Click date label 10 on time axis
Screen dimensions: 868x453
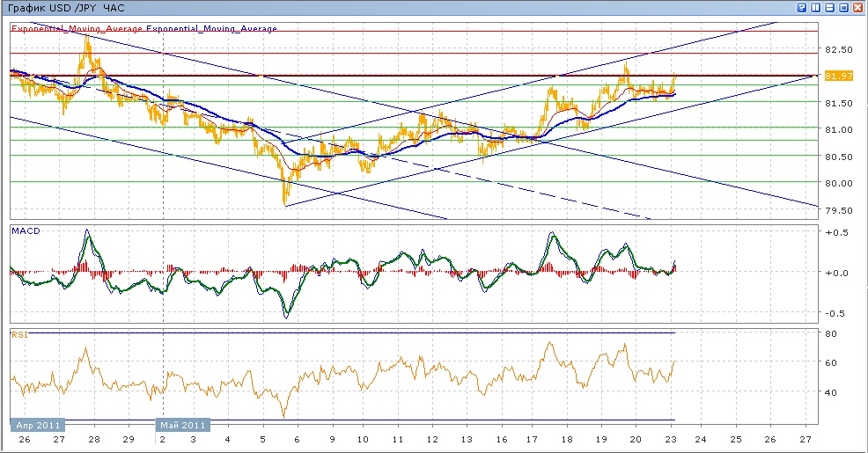[363, 439]
